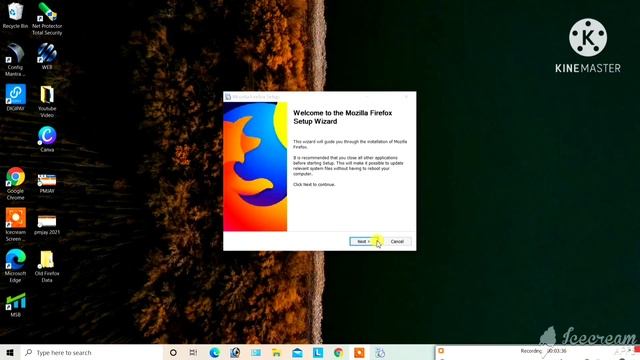Select the Youtube Video folder
The height and width of the screenshot is (360, 640).
(x=47, y=101)
